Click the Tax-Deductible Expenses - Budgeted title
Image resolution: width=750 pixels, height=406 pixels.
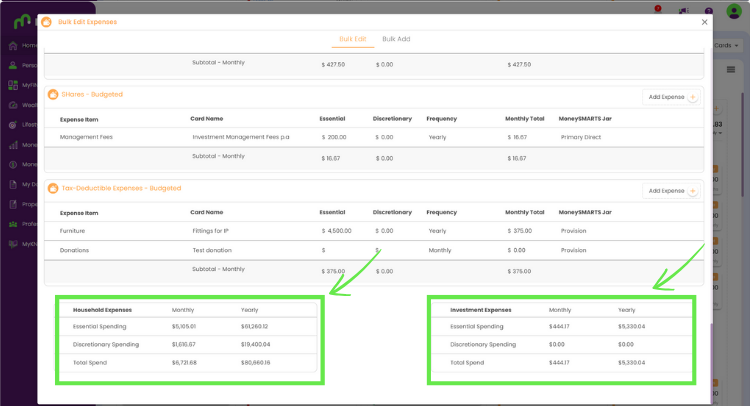pyautogui.click(x=121, y=188)
